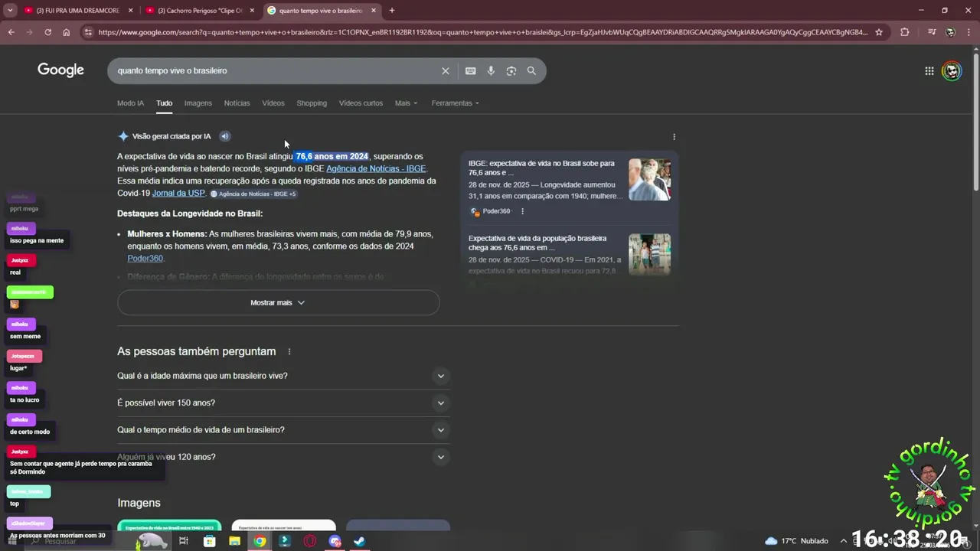Open Chrome from the taskbar

coord(260,541)
